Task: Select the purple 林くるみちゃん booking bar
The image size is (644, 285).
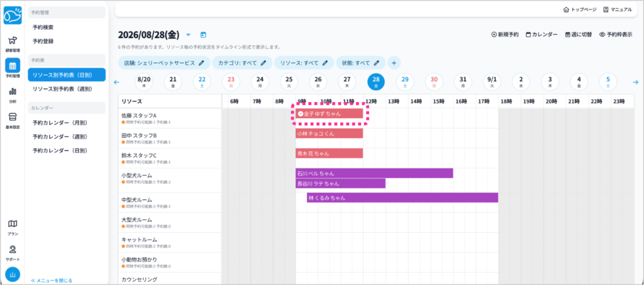Action: (402, 198)
